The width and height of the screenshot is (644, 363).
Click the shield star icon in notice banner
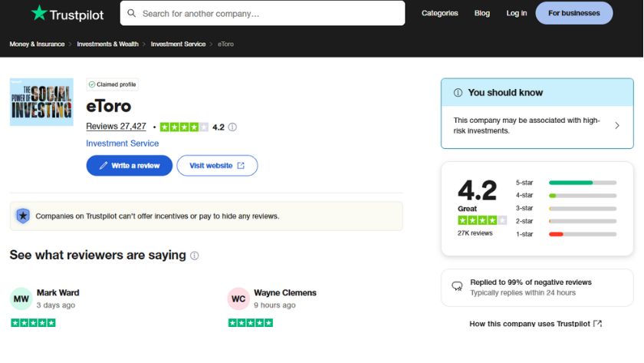(23, 216)
